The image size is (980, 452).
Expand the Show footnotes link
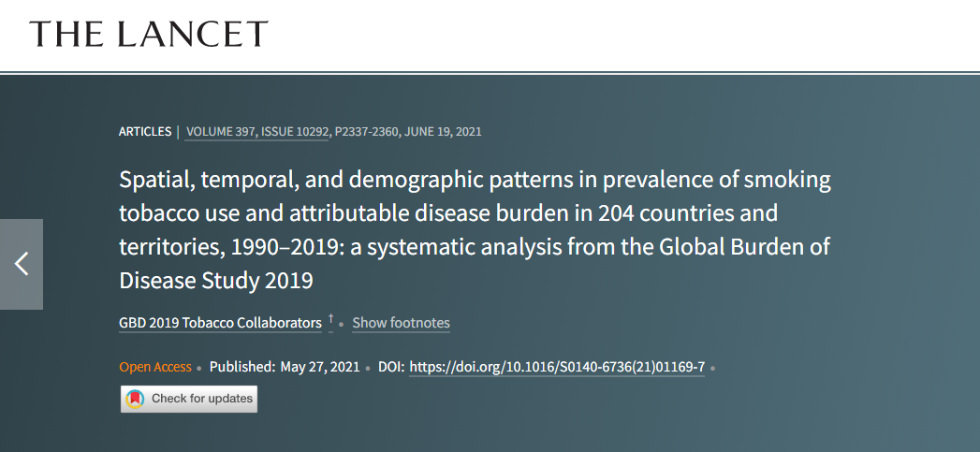click(x=402, y=323)
